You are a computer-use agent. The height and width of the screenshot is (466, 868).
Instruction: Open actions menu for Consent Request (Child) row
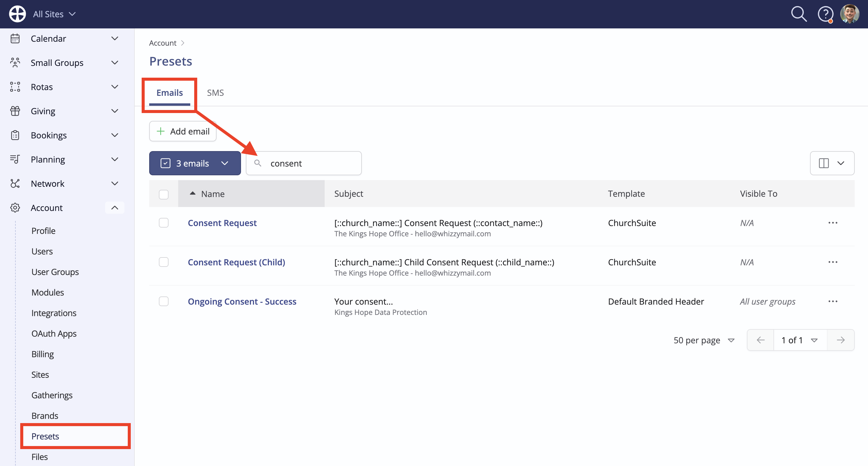[x=833, y=262]
